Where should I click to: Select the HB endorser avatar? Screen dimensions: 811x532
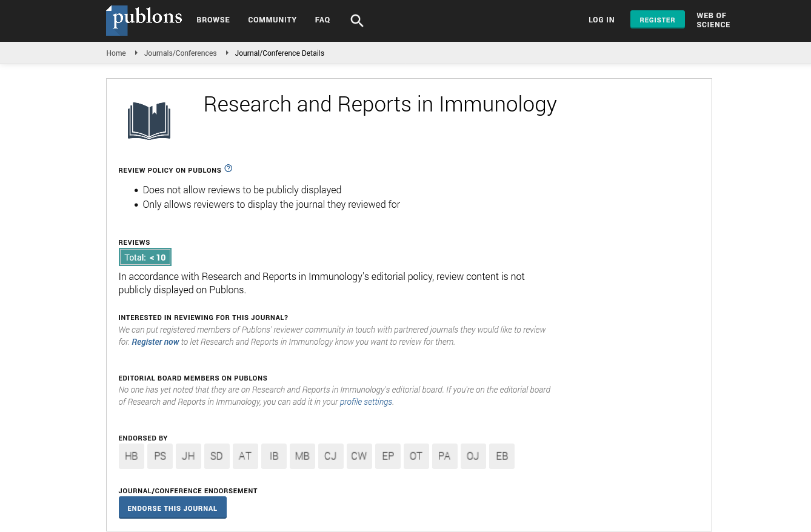[132, 456]
